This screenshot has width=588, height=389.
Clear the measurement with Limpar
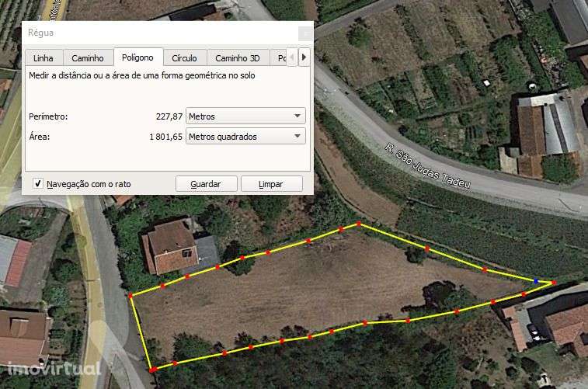pyautogui.click(x=271, y=184)
